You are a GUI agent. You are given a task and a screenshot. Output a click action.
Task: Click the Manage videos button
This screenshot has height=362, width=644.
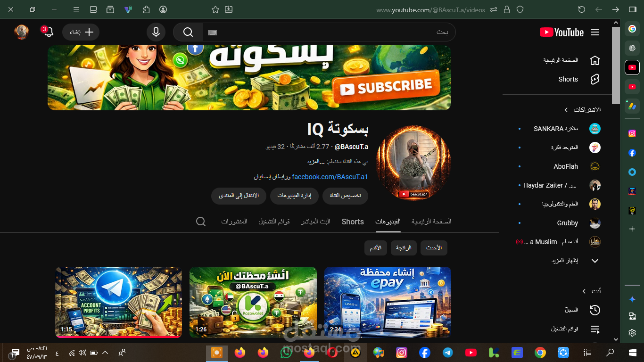tap(294, 196)
